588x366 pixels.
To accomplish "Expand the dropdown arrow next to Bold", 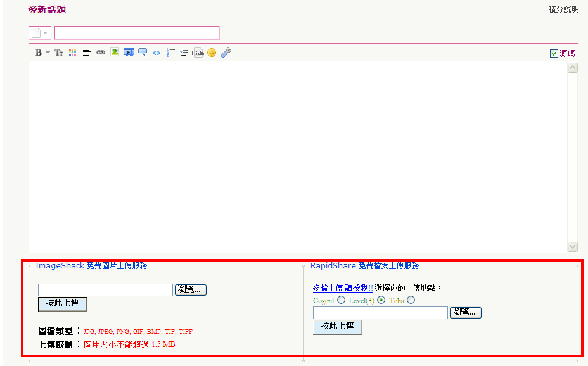I will click(x=48, y=53).
